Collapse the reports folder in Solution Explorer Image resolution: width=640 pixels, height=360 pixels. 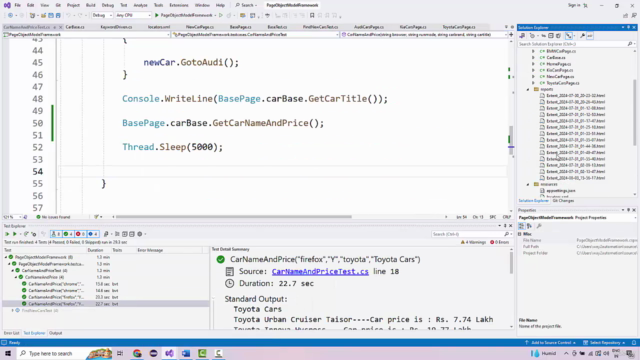528,89
